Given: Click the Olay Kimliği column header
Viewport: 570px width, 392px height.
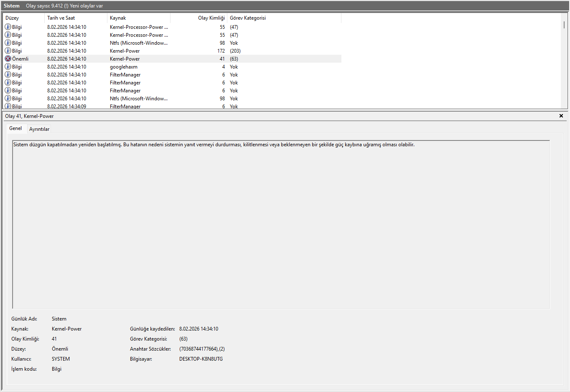Looking at the screenshot, I should [199, 18].
